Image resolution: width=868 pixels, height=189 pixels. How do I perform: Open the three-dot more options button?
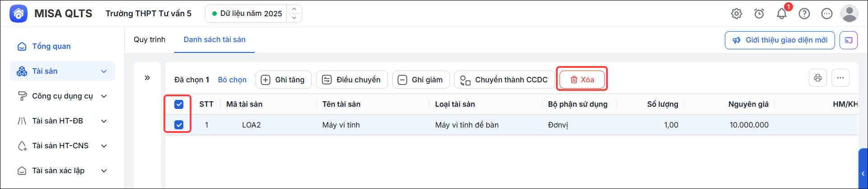pos(840,78)
